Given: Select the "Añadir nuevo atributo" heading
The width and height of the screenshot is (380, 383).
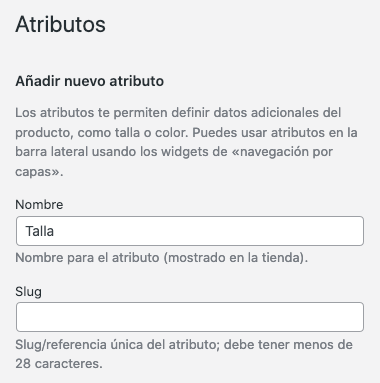Looking at the screenshot, I should click(89, 81).
